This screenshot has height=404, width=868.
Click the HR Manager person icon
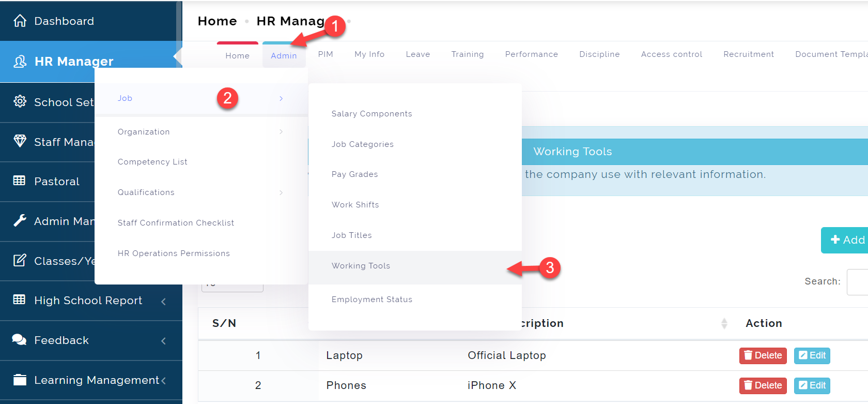(20, 62)
